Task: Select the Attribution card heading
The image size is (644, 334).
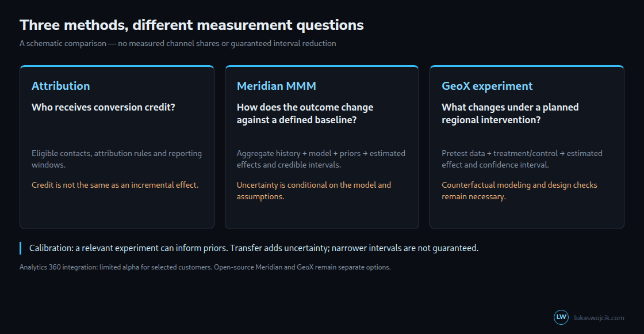Action: tap(61, 86)
